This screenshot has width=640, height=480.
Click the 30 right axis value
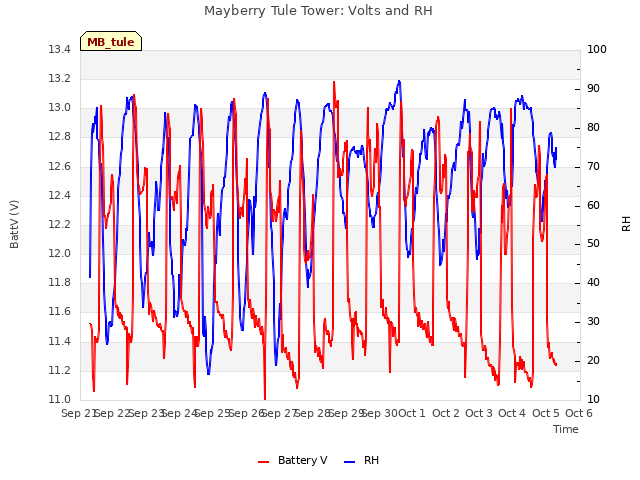point(593,322)
